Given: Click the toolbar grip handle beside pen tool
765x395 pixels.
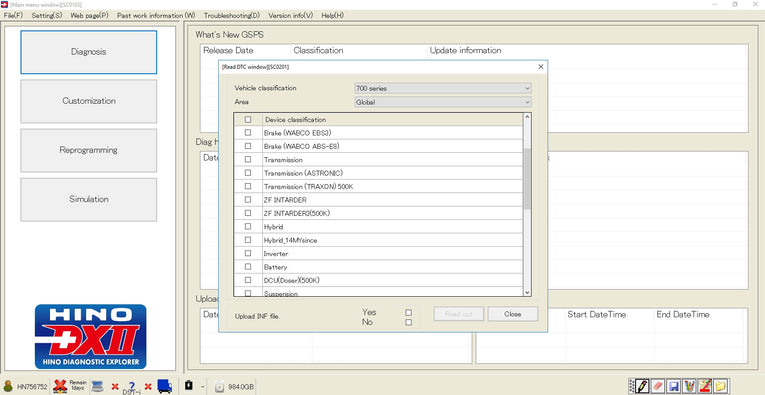Looking at the screenshot, I should coord(632,386).
